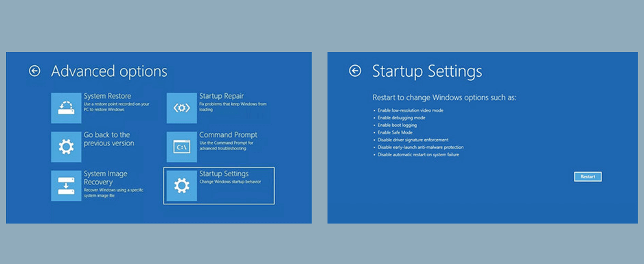Click the Change Windows startup behavior description
Viewport: 644px width, 264px height.
[230, 182]
